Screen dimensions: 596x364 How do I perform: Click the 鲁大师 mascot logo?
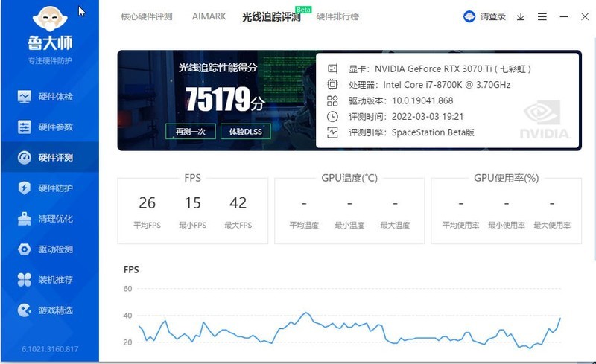click(50, 19)
